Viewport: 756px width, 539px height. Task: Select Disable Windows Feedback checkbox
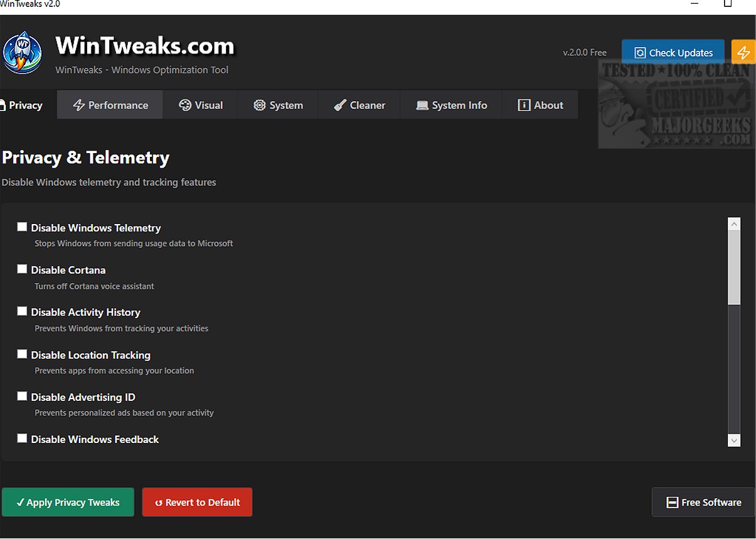click(x=22, y=439)
